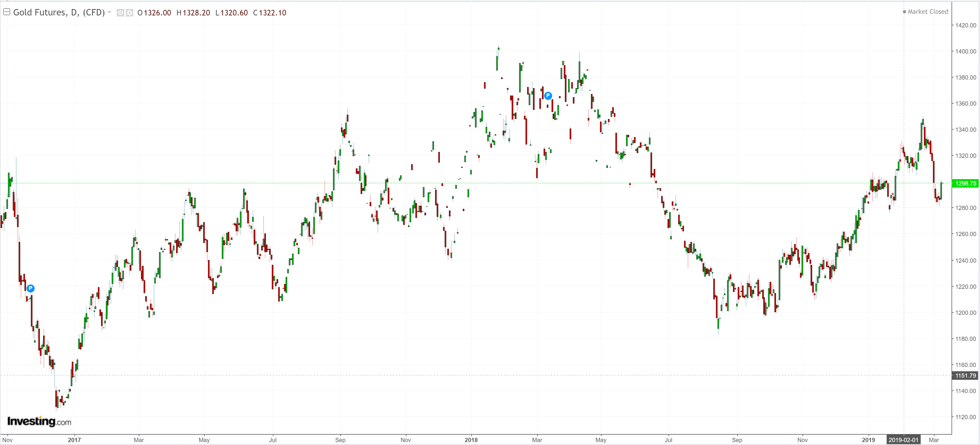Click the 1120.00 label on price scale
Screen dimensions: 980x445
(x=966, y=417)
